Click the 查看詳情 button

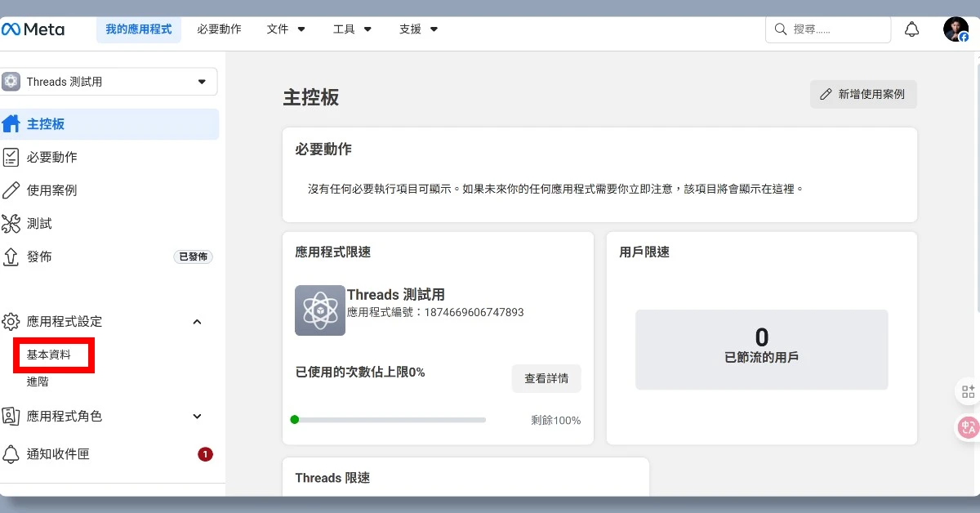[x=546, y=378]
